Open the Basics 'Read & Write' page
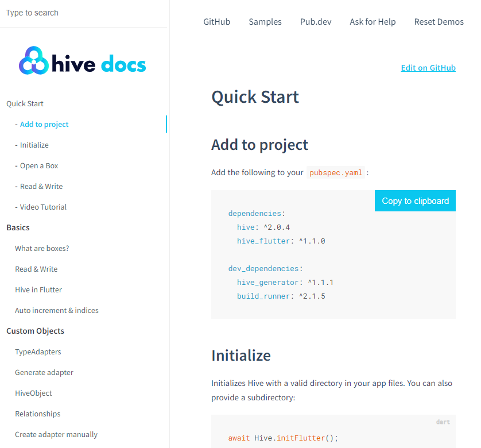Viewport: 481px width, 448px height. [x=36, y=269]
